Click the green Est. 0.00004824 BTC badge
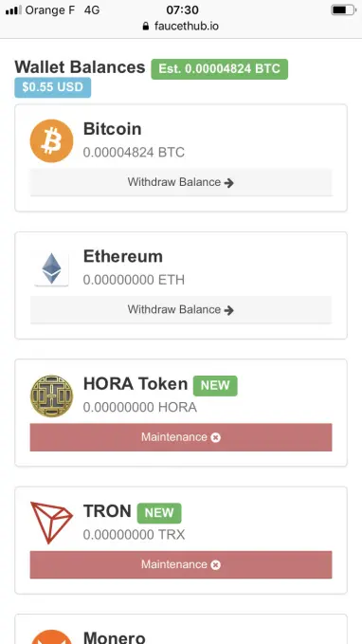362x644 pixels. pos(220,69)
